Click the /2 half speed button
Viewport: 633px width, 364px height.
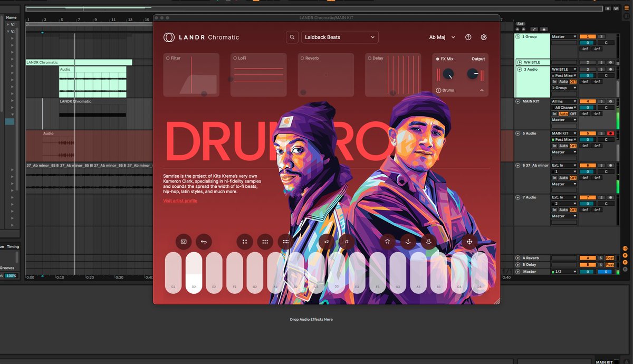tap(347, 242)
